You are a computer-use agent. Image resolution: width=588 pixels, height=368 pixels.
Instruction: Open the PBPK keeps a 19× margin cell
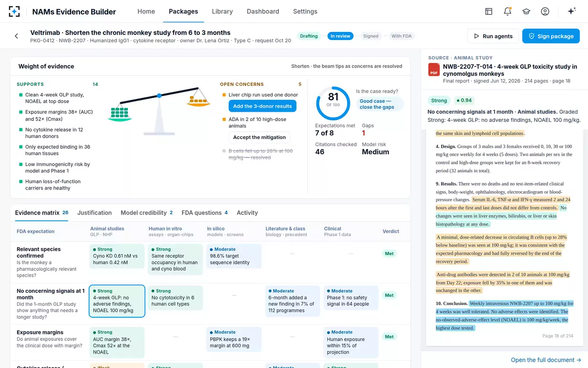tap(234, 339)
